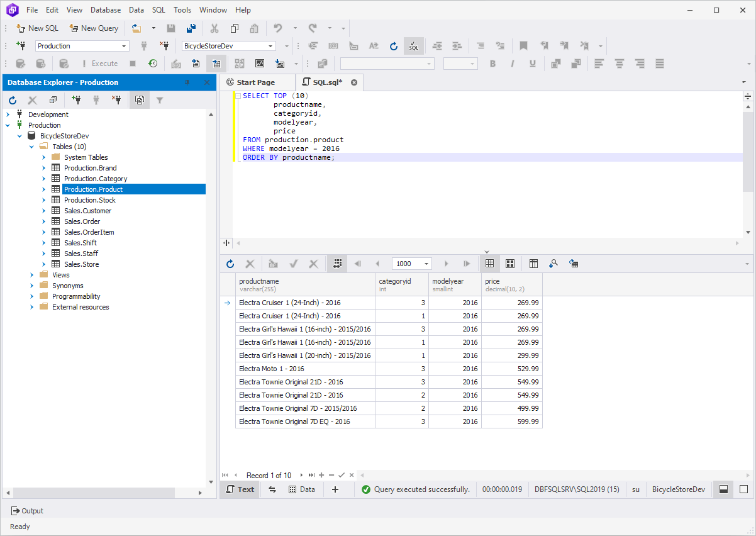This screenshot has width=756, height=536.
Task: Open the data search magnifier in results grid
Action: pyautogui.click(x=553, y=263)
